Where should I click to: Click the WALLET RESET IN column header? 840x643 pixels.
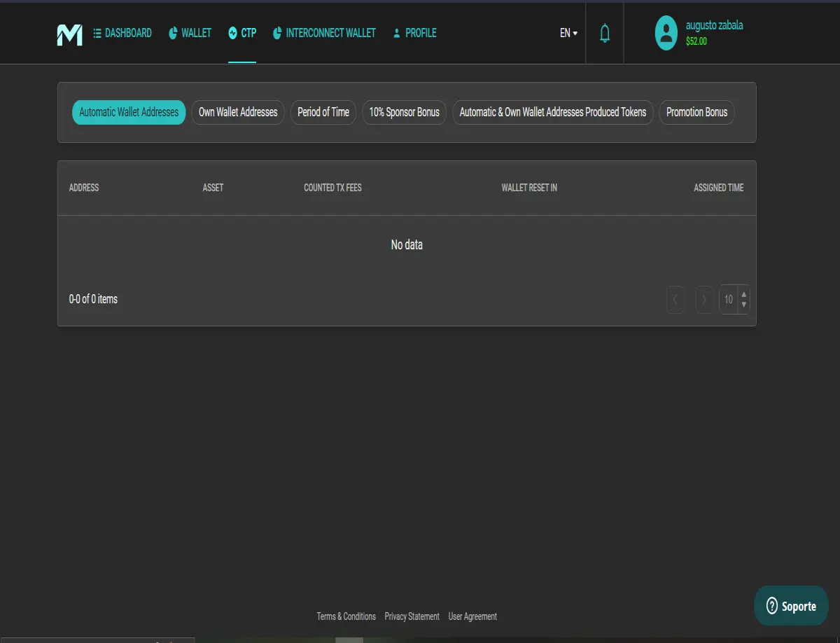coord(529,188)
